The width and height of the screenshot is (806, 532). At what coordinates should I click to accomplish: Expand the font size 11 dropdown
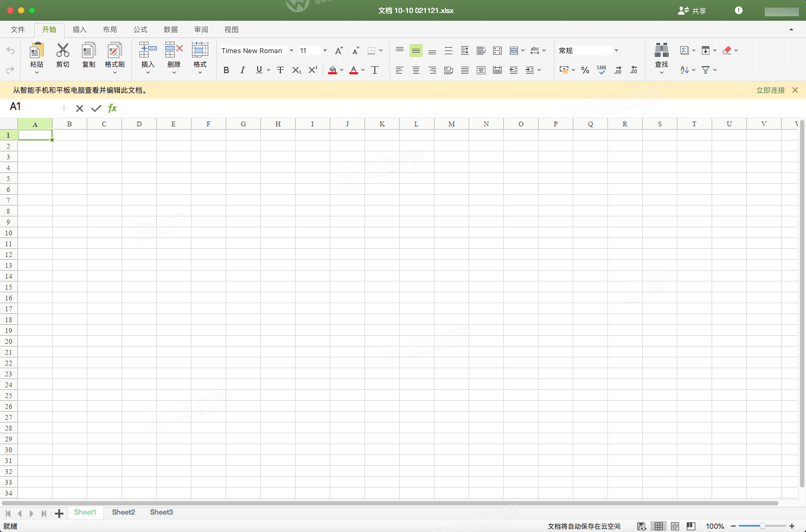point(325,50)
